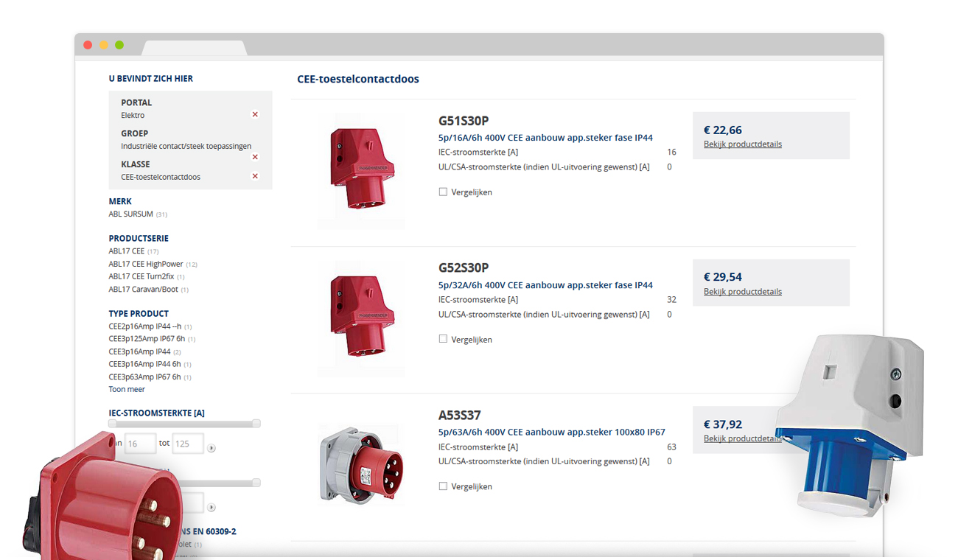Check Vergelijken for G51S30P
Viewport: 958px width, 560px height.
click(443, 192)
